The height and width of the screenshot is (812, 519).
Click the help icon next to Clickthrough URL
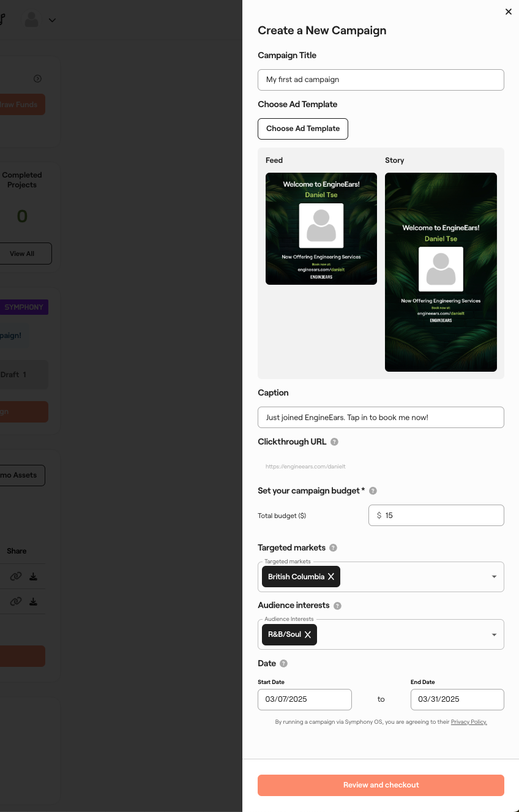[334, 442]
